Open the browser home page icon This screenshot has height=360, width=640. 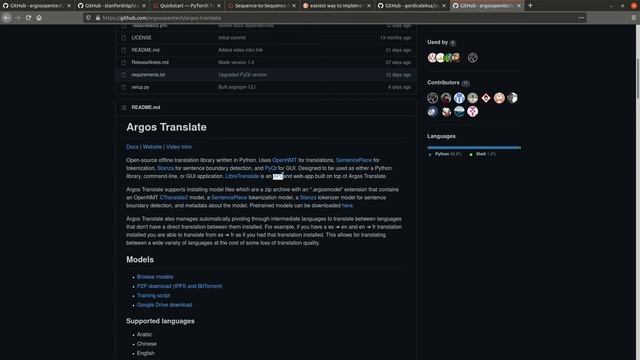(39, 18)
